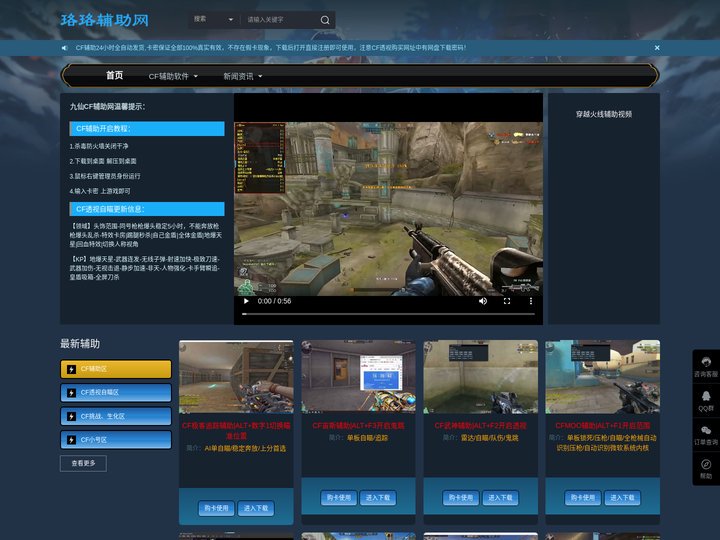
Task: Open the ALT+数字1 product title link
Action: tap(236, 430)
